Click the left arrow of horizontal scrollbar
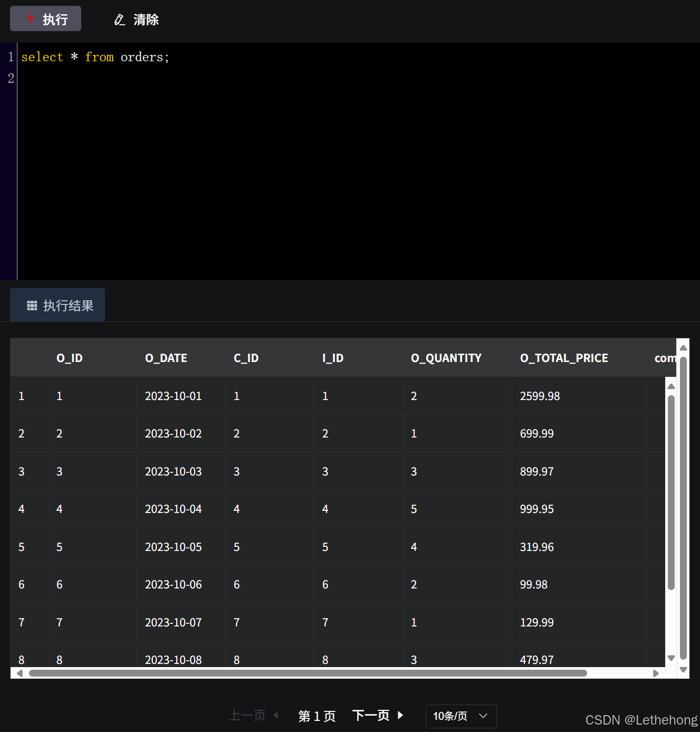Viewport: 700px width, 732px height. coord(20,673)
